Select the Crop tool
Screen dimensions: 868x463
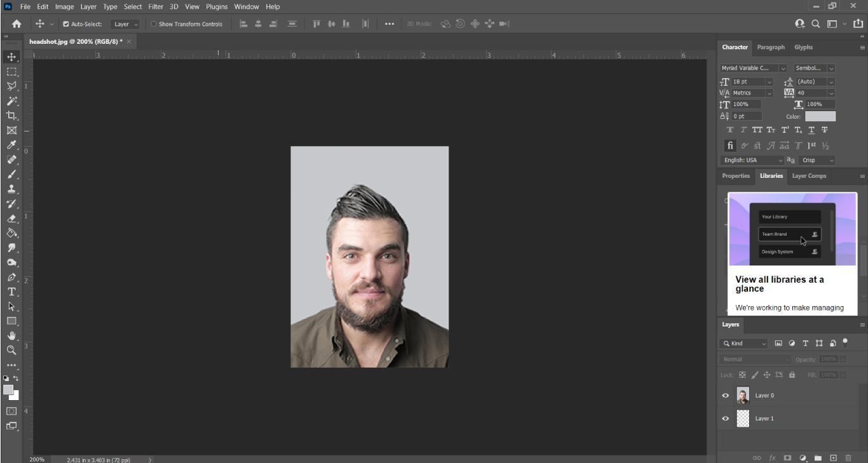(x=11, y=116)
